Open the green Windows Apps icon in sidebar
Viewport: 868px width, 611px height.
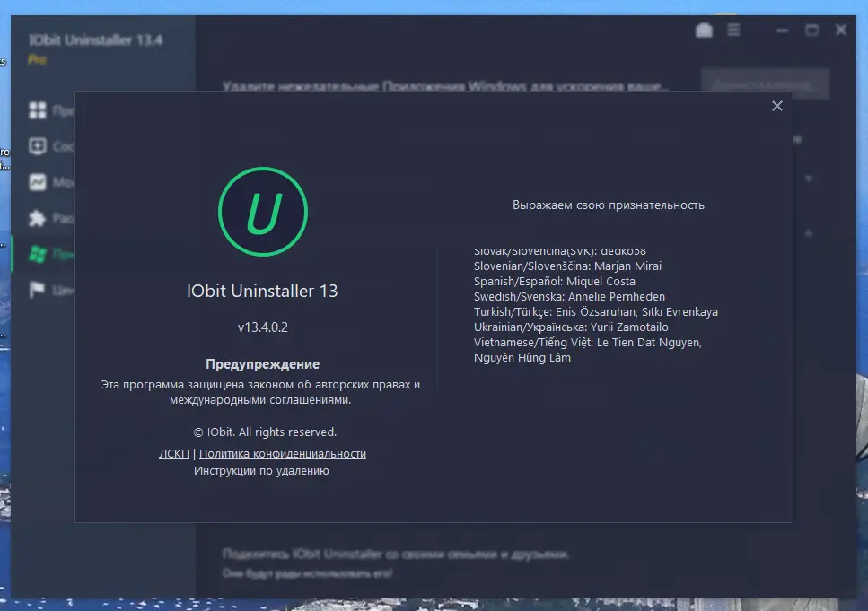39,254
